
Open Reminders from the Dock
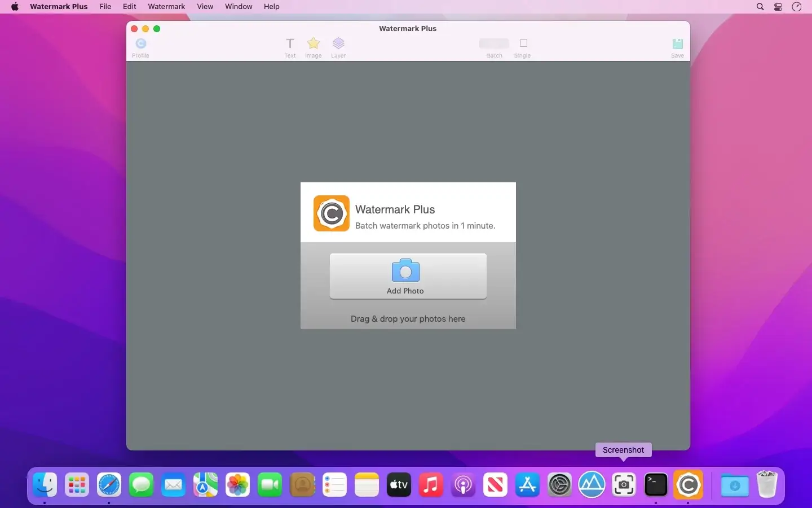click(x=334, y=485)
